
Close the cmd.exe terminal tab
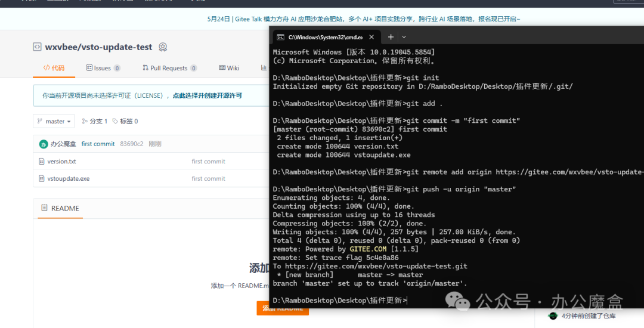[x=371, y=37]
